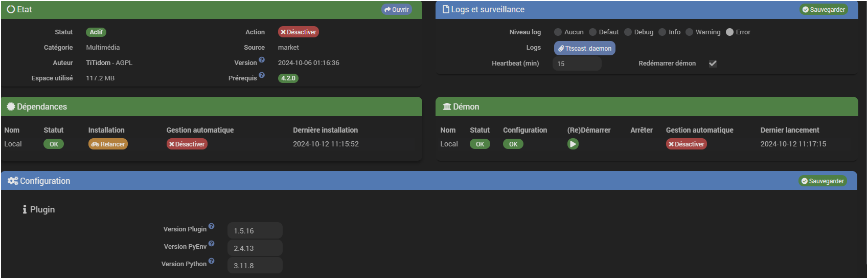Click the Heartbeat (min) input field

(577, 63)
